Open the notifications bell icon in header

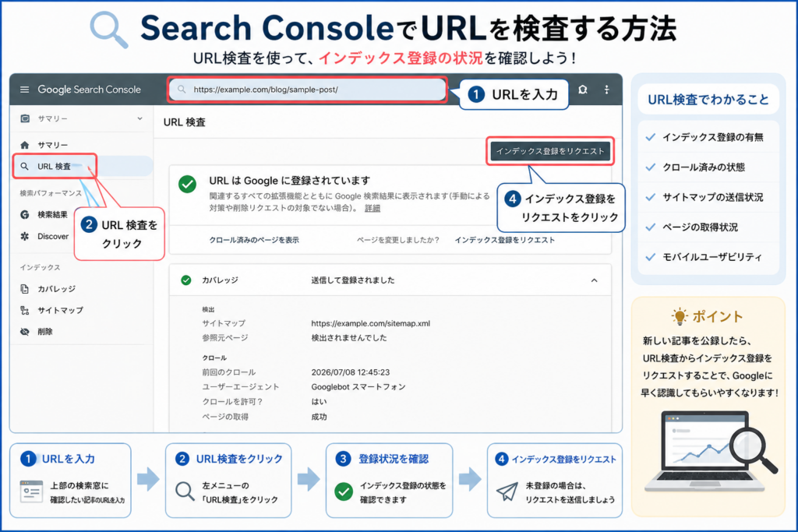click(583, 90)
